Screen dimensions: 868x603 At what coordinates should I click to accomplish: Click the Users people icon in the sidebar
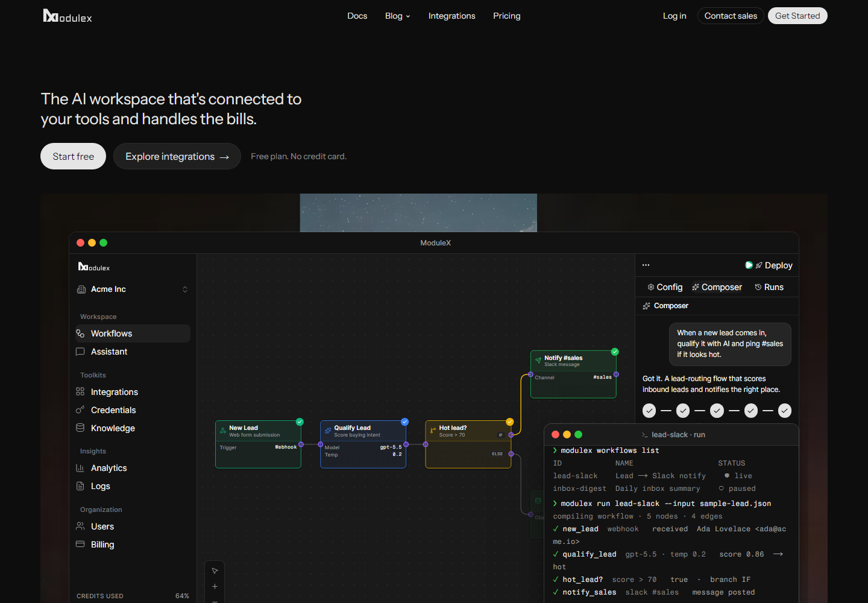click(x=80, y=526)
